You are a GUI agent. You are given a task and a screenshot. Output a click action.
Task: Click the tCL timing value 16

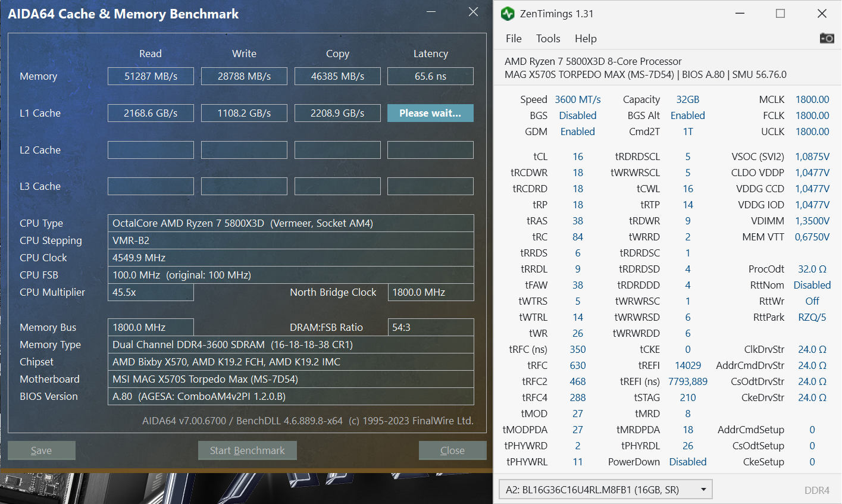pyautogui.click(x=578, y=156)
